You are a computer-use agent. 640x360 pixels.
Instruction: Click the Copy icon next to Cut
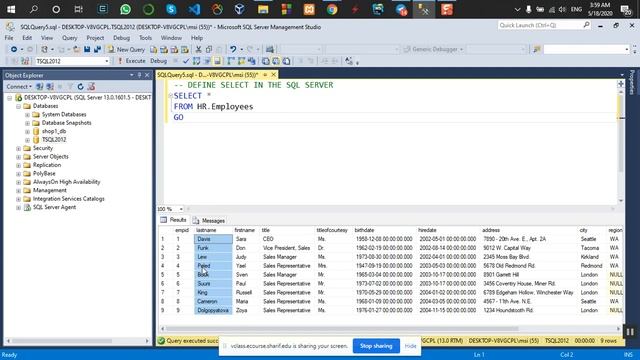click(x=209, y=49)
